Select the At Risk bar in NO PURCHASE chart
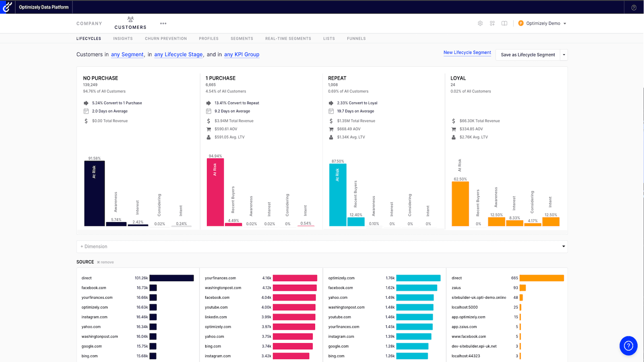The height and width of the screenshot is (362, 644). pos(94,193)
